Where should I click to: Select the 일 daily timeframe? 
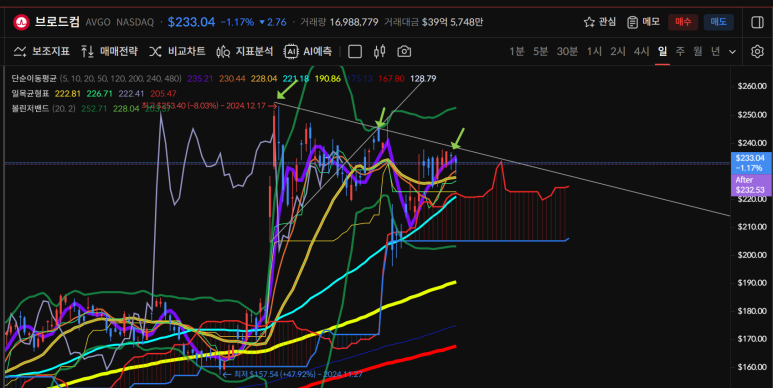663,51
